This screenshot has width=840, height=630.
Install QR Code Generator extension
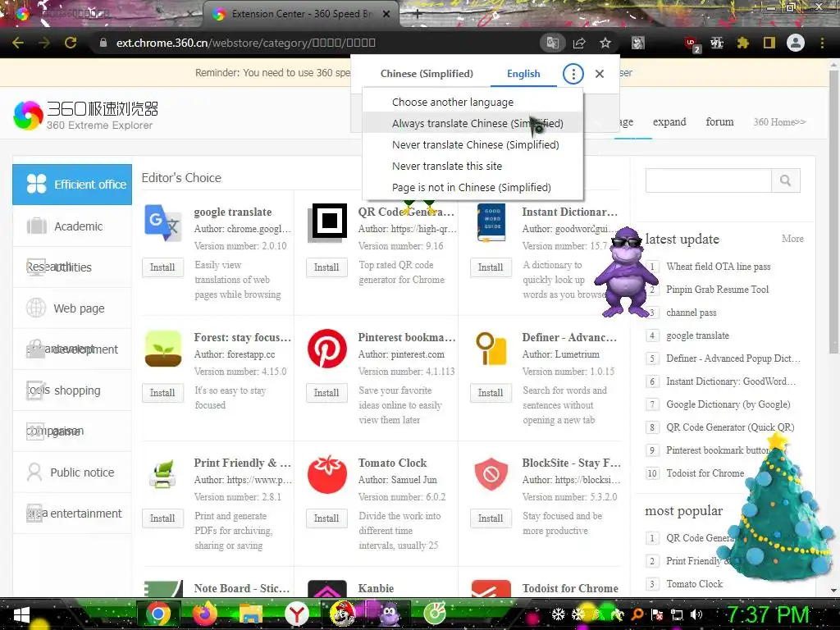point(326,267)
